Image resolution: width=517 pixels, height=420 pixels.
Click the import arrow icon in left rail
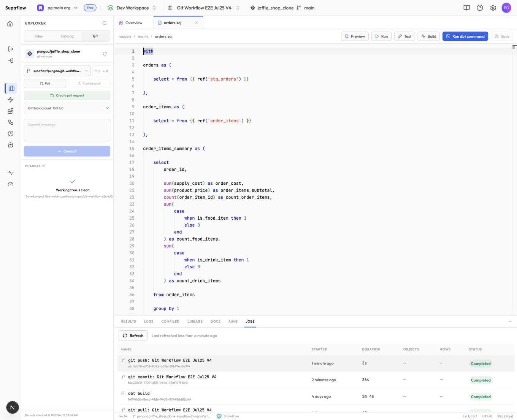point(11,60)
